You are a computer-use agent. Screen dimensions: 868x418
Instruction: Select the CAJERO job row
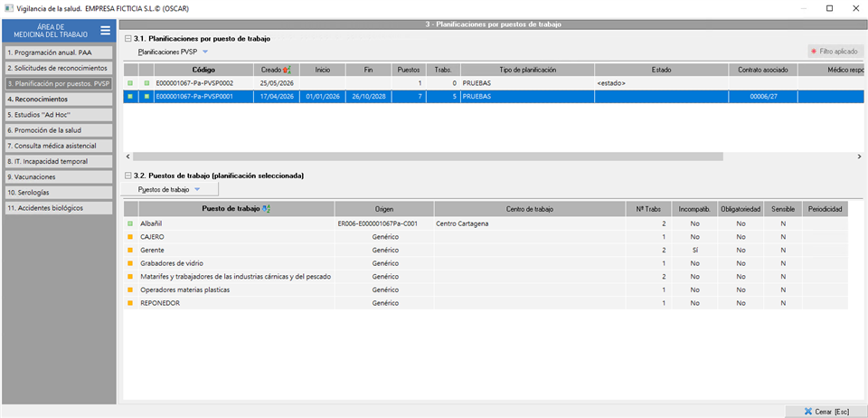coord(486,237)
